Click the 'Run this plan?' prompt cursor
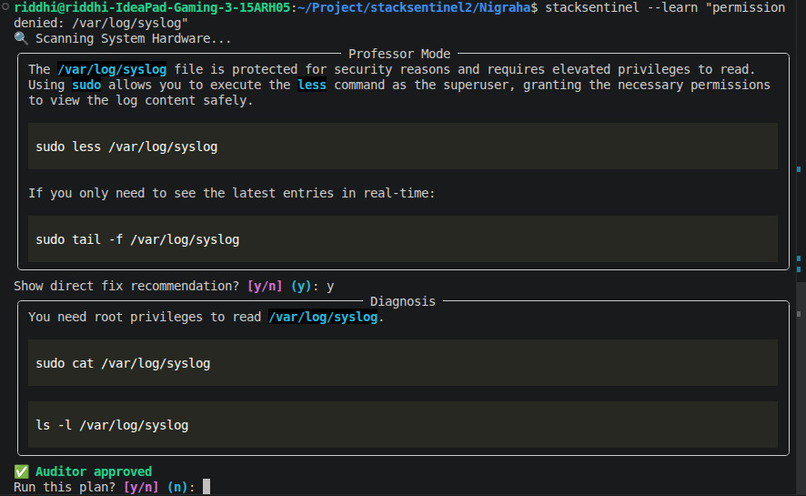The width and height of the screenshot is (806, 496). point(207,487)
